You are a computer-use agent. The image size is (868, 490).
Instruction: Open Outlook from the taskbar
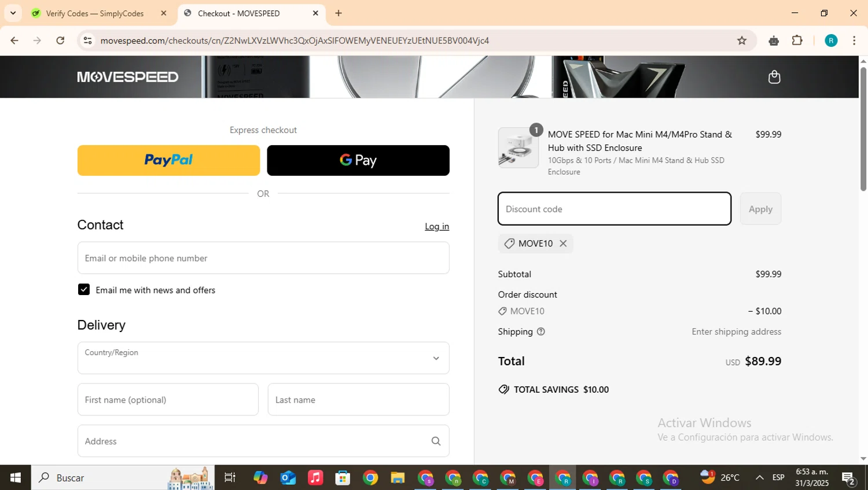288,478
